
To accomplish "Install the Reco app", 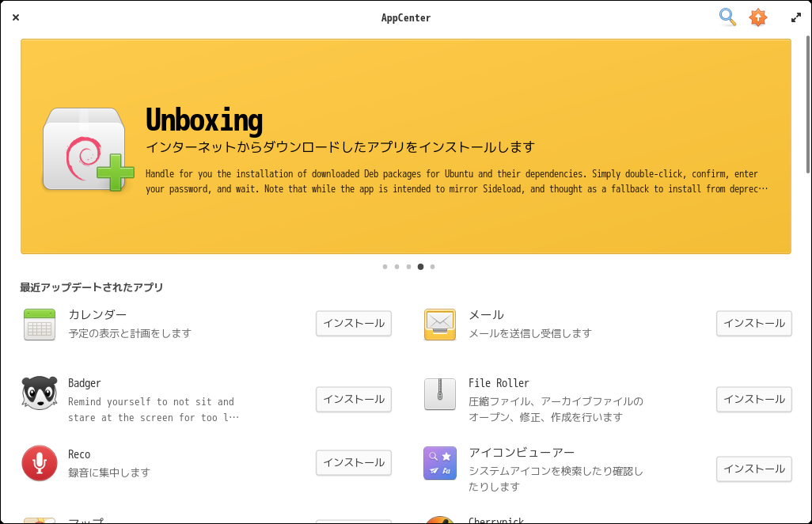I will pyautogui.click(x=354, y=462).
